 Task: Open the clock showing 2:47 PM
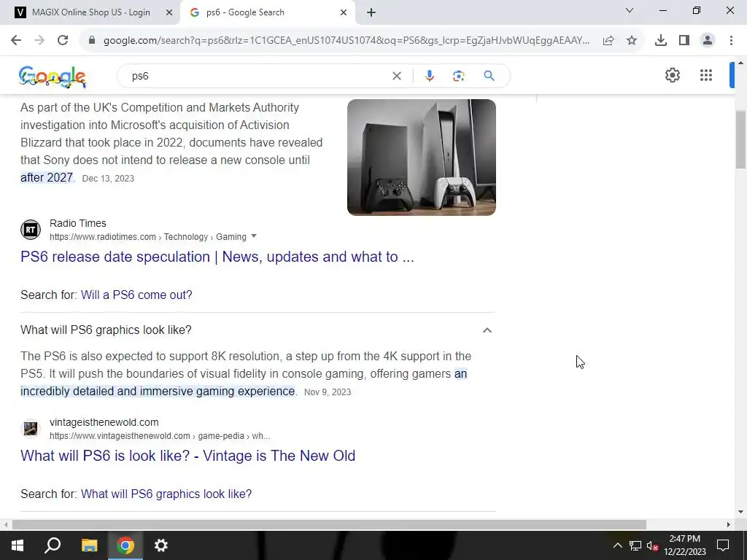click(x=684, y=545)
